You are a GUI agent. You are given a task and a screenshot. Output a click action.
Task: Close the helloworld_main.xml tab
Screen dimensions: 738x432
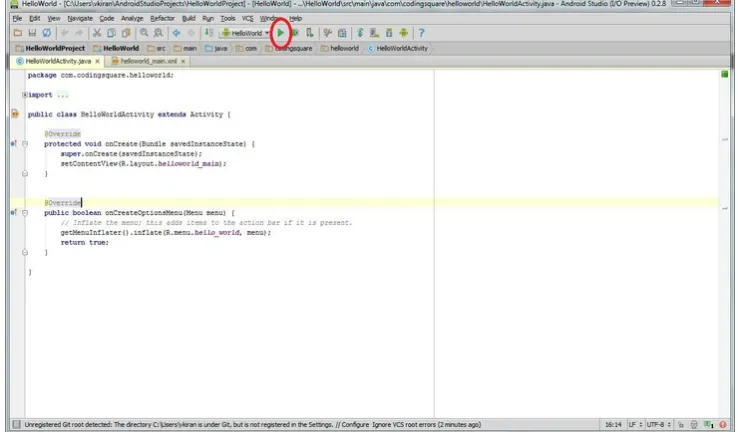[x=183, y=61]
